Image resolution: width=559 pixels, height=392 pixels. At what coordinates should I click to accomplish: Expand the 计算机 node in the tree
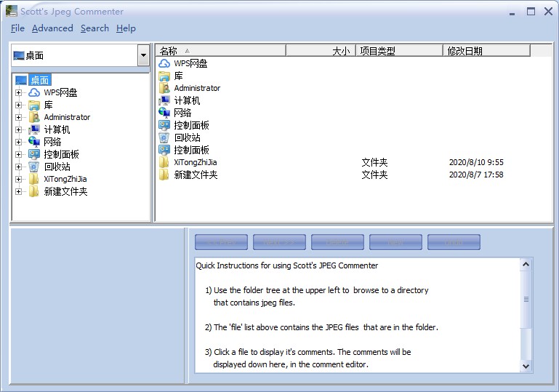point(19,130)
